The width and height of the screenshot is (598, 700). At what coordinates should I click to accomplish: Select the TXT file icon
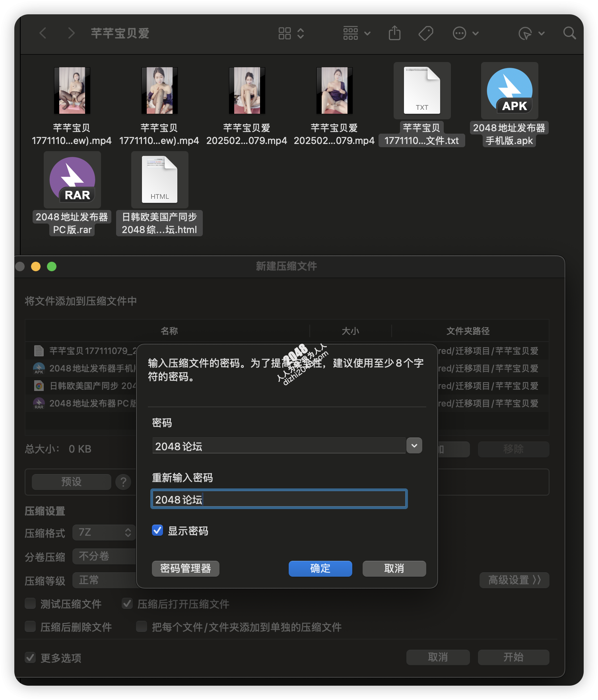(422, 91)
